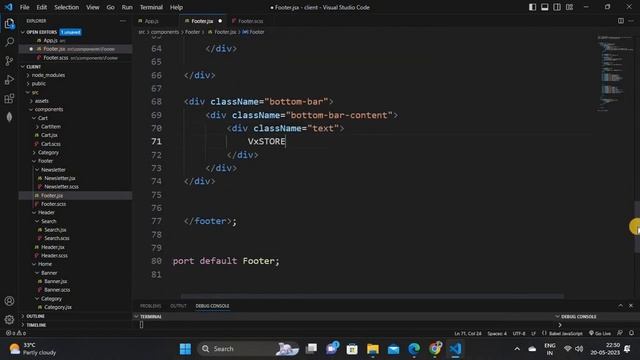Expand the CartItem folder
Viewport: 640px width, 360px height.
pyautogui.click(x=50, y=127)
